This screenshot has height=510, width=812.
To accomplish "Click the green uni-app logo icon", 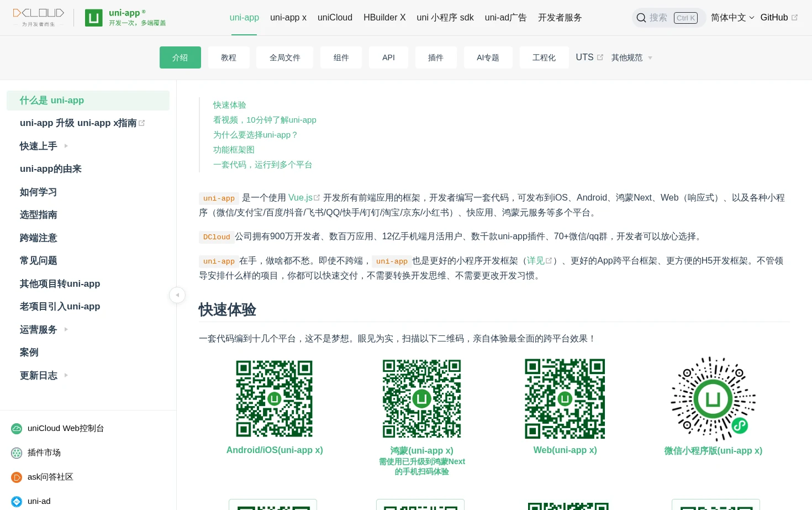I will click(94, 18).
